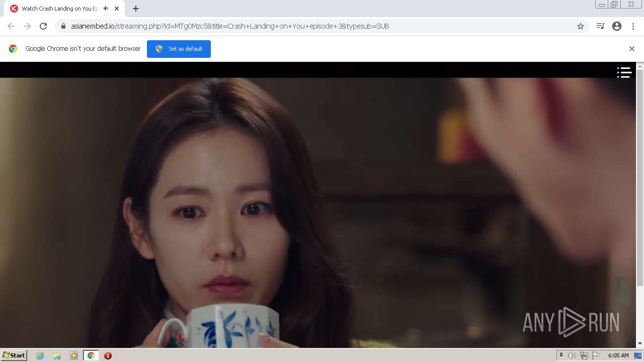This screenshot has width=644, height=362.
Task: Mute the tab audio speaker icon
Action: pos(106,9)
